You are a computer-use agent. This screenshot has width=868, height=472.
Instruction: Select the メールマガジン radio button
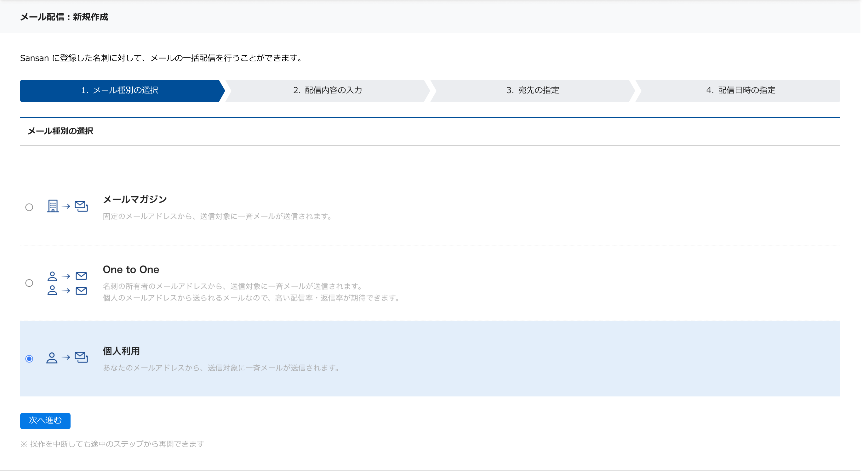pyautogui.click(x=29, y=207)
